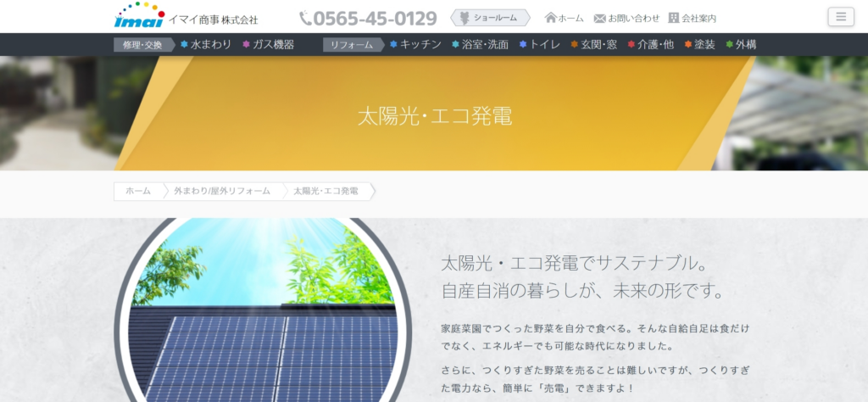Click the リフォーム category label
This screenshot has width=868, height=402.
click(x=352, y=45)
